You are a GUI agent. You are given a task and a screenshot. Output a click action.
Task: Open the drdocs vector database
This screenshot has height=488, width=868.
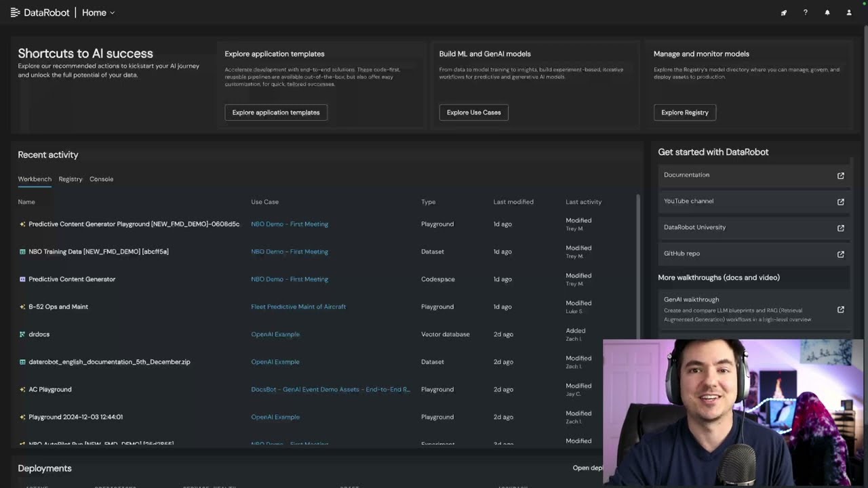[x=39, y=334]
